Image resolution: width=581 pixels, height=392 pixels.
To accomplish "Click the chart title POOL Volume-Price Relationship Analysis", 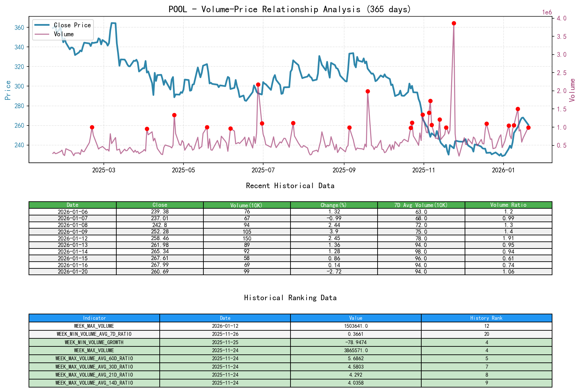I will point(289,9).
